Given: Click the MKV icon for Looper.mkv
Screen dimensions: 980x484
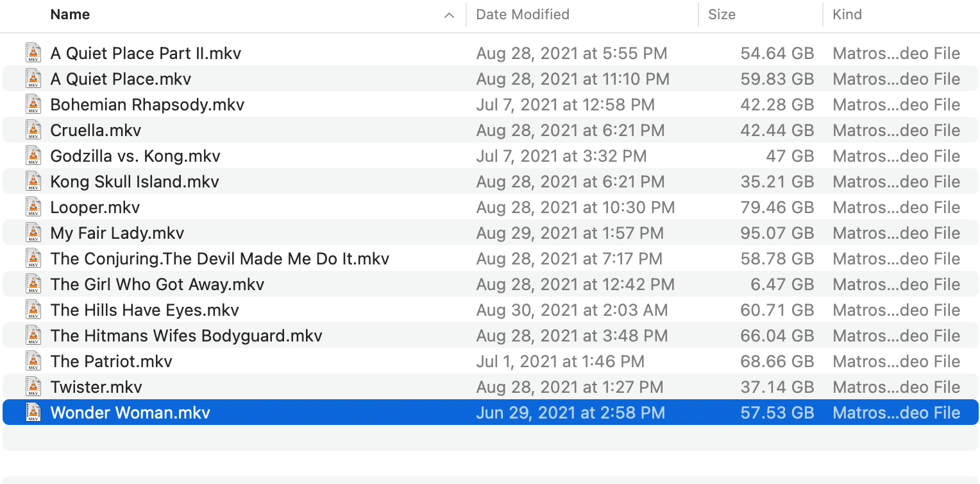Looking at the screenshot, I should (33, 207).
